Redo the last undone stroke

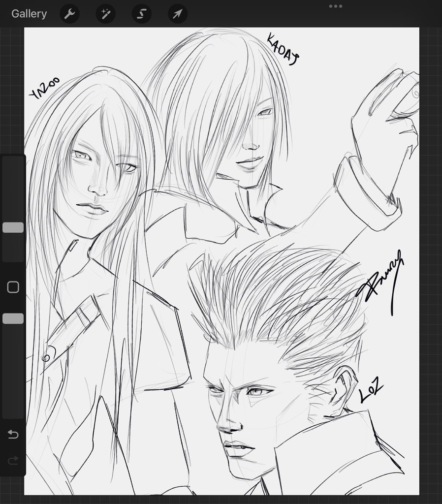[13, 461]
